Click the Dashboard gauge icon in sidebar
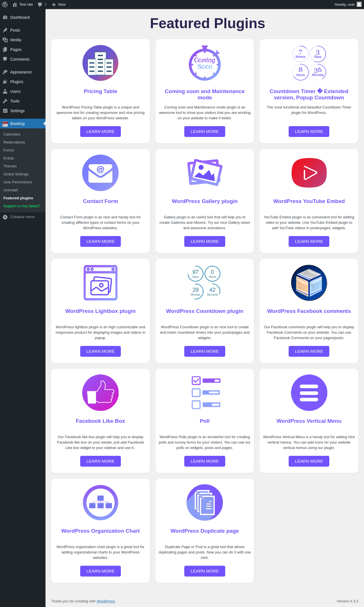Screen dimensions: 364x607 (5, 17)
